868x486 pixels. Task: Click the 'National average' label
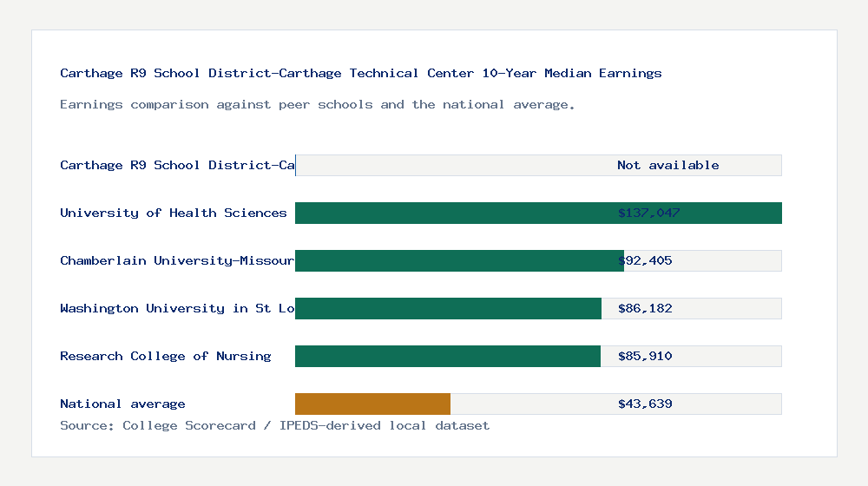tap(122, 404)
